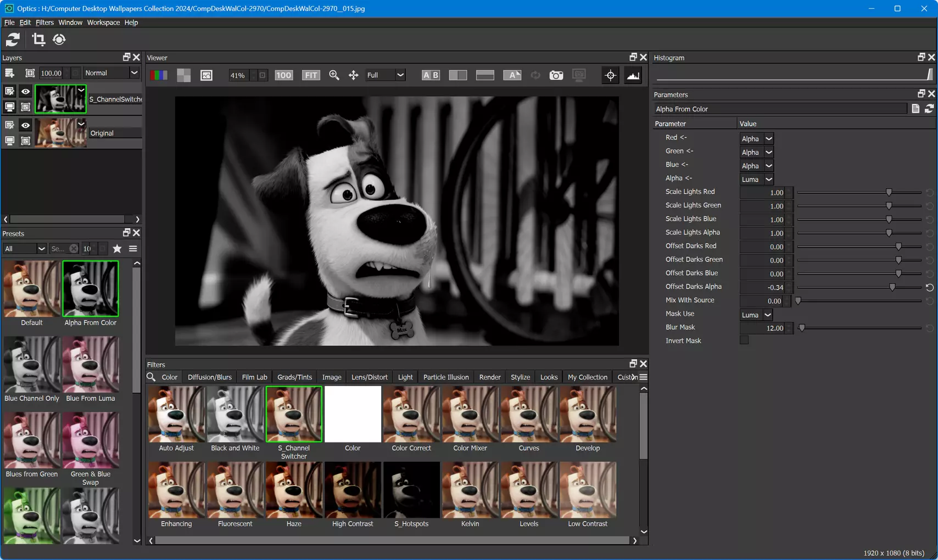Open the File menu

coord(9,23)
